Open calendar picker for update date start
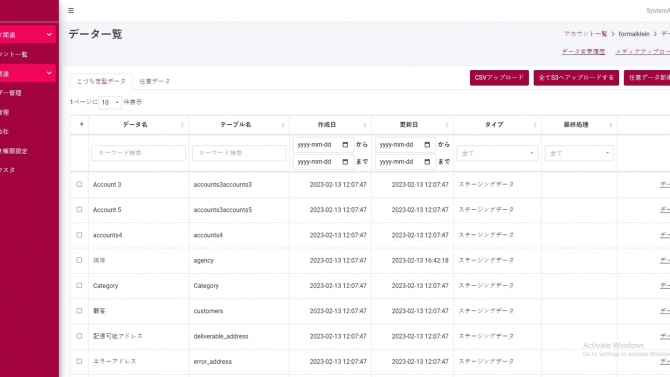The height and width of the screenshot is (377, 670). click(x=427, y=145)
